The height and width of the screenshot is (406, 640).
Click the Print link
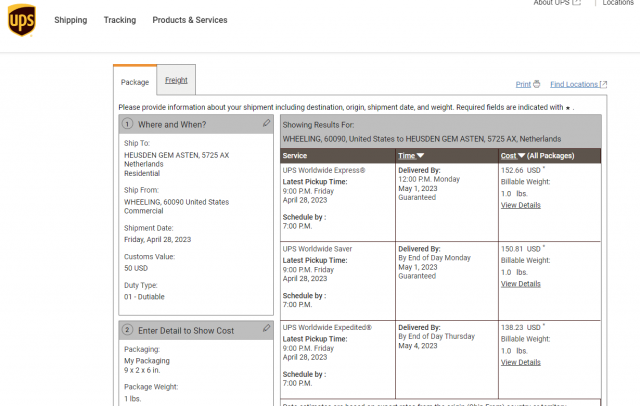click(x=523, y=84)
